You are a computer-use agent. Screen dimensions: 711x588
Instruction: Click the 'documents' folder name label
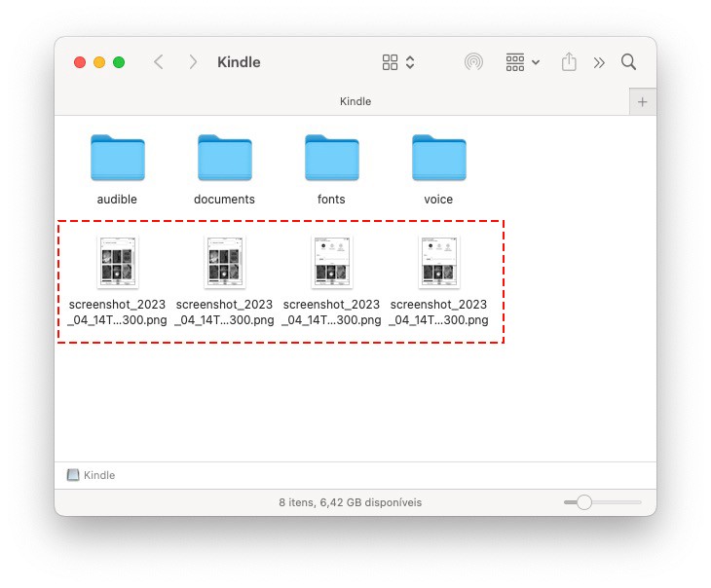pyautogui.click(x=224, y=199)
